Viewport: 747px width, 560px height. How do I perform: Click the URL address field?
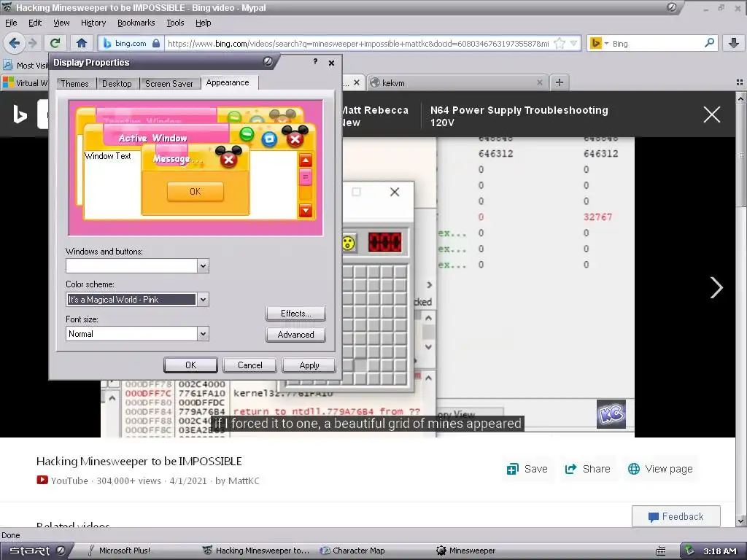358,43
